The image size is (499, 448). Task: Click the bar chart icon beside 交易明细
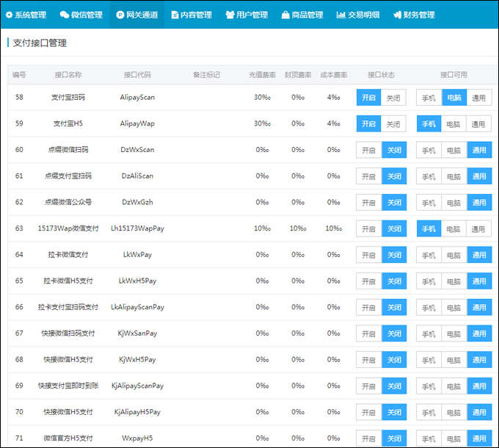340,15
